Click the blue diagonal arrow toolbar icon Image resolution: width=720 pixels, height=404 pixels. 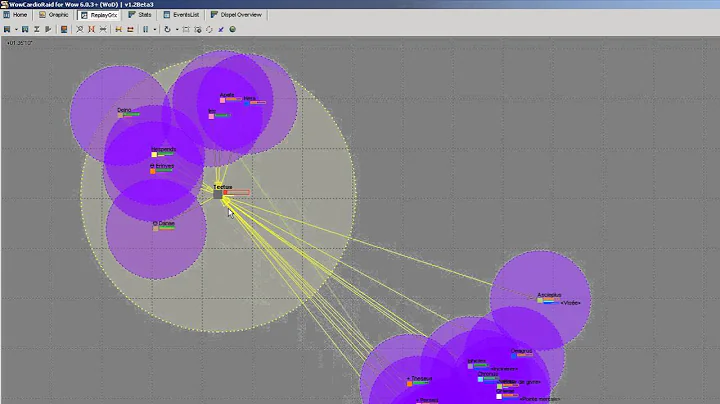[221, 29]
